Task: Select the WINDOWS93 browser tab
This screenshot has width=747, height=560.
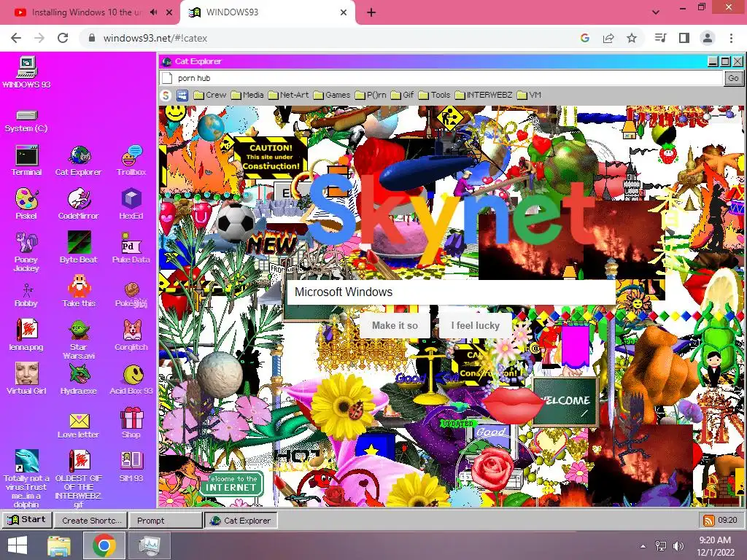Action: click(x=267, y=12)
